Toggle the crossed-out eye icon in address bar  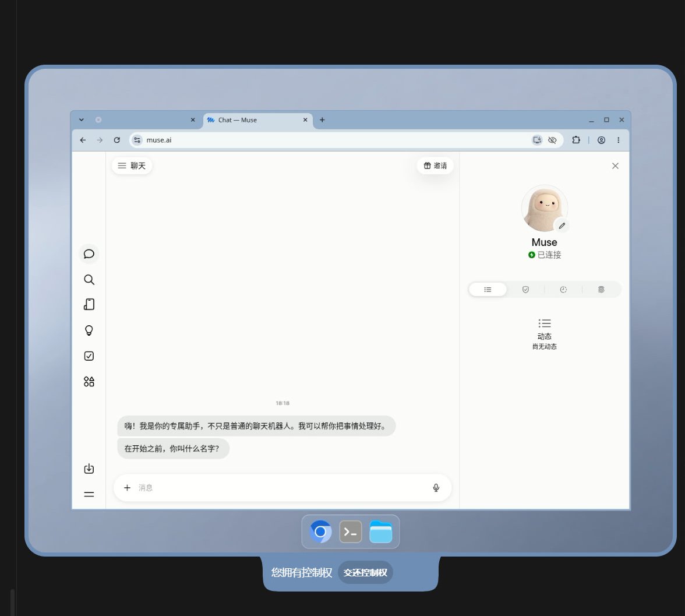[552, 140]
